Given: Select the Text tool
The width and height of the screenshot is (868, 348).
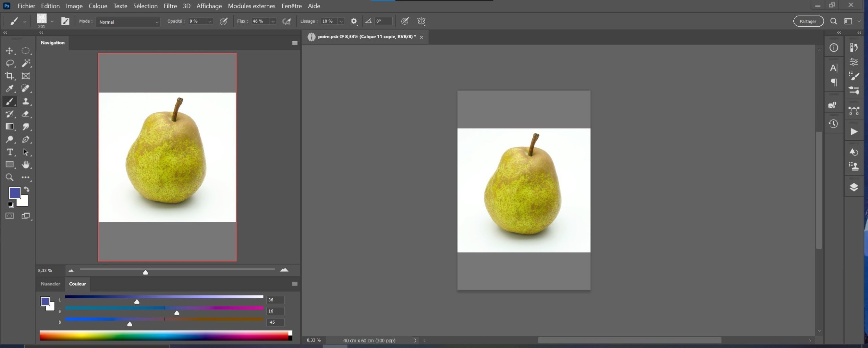Looking at the screenshot, I should [x=9, y=152].
